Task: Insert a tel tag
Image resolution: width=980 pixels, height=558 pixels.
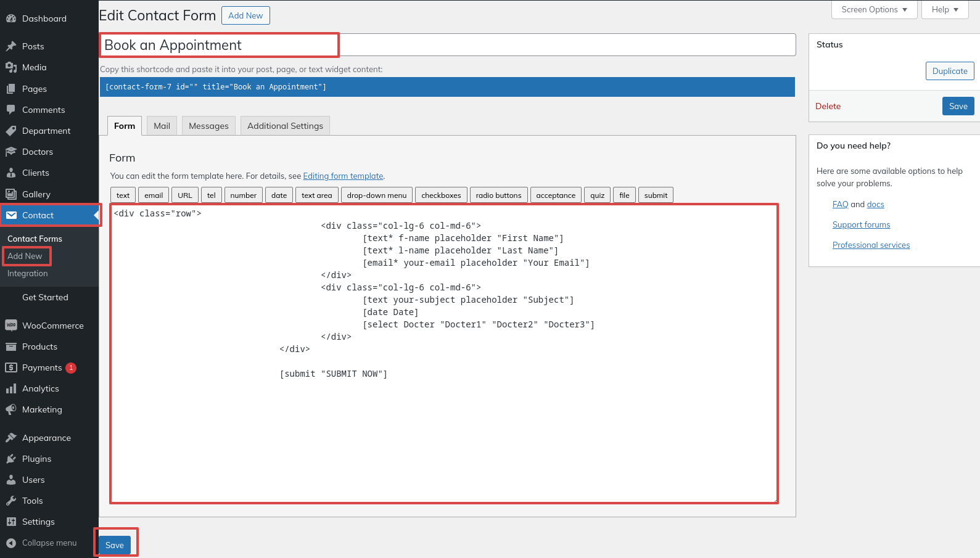Action: (x=212, y=195)
